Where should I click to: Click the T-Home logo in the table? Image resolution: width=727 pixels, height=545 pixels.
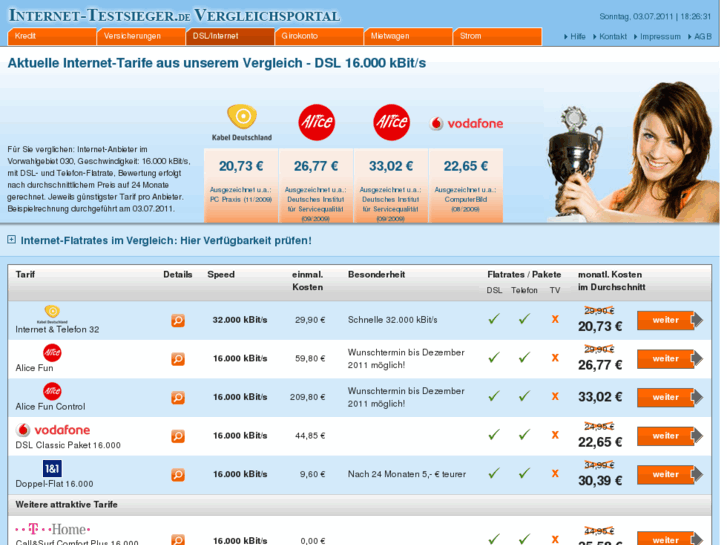click(x=53, y=529)
